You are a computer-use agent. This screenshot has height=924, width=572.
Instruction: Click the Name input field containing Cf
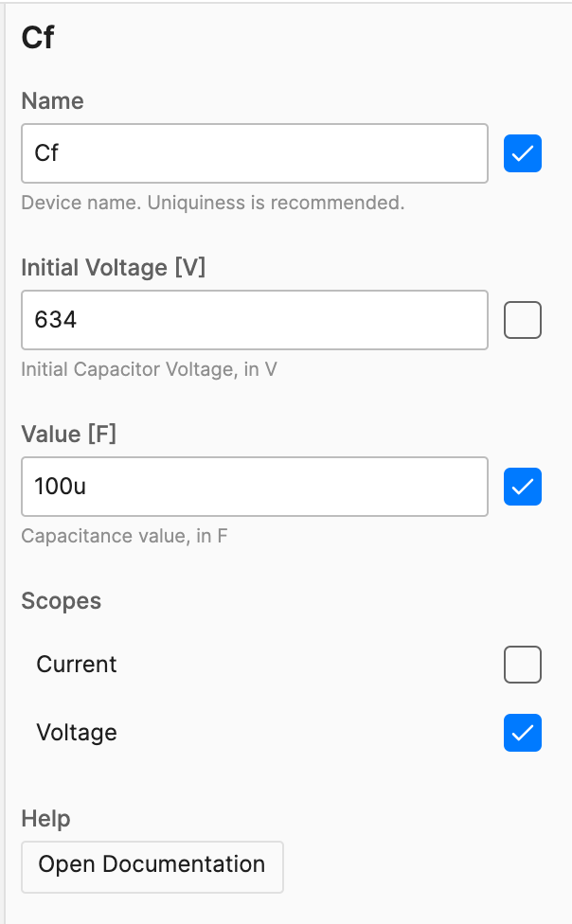[x=254, y=153]
